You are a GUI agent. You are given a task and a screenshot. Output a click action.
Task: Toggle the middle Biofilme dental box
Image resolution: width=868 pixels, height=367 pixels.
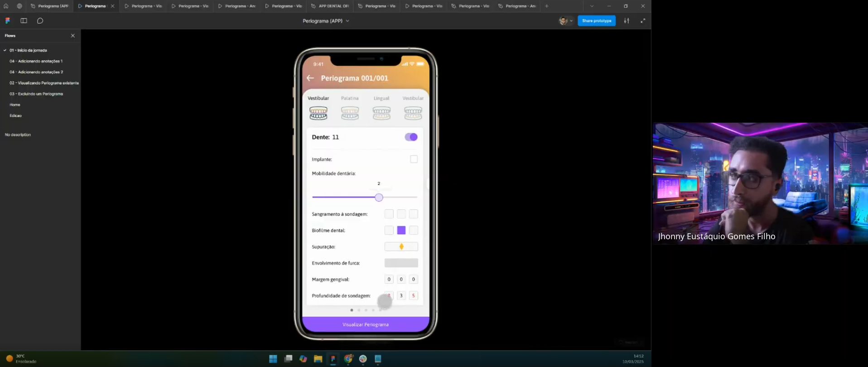[x=401, y=231]
